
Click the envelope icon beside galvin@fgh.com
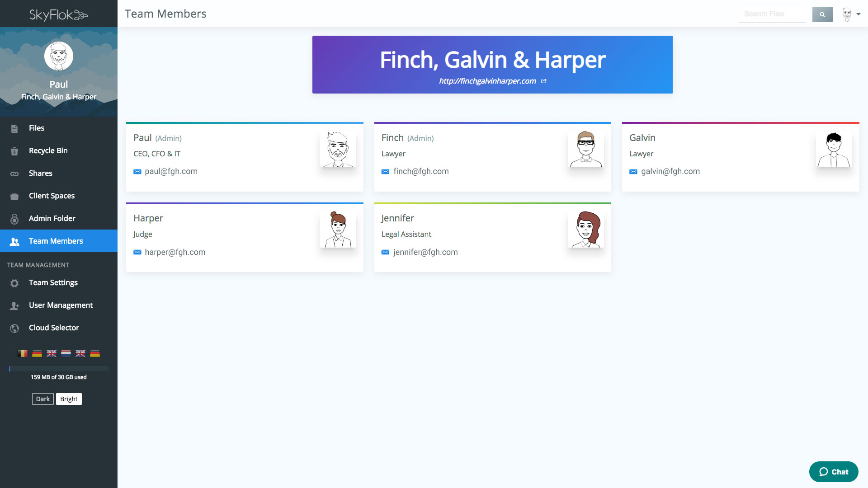633,172
